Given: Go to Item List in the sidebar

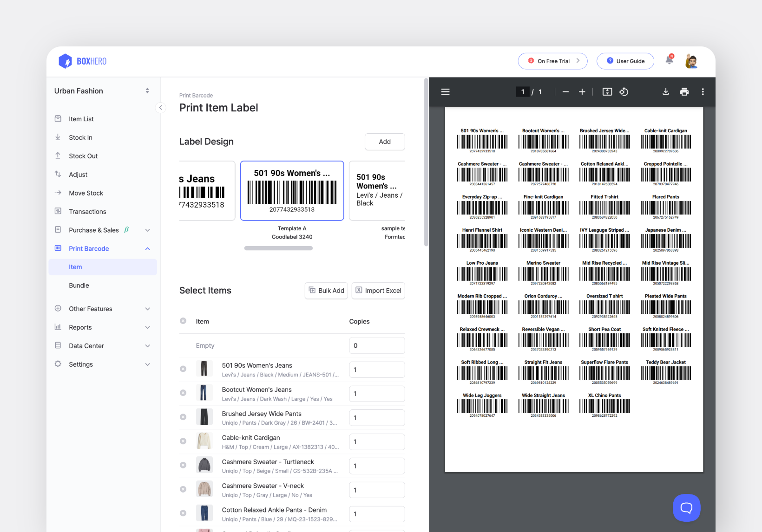Looking at the screenshot, I should [81, 118].
